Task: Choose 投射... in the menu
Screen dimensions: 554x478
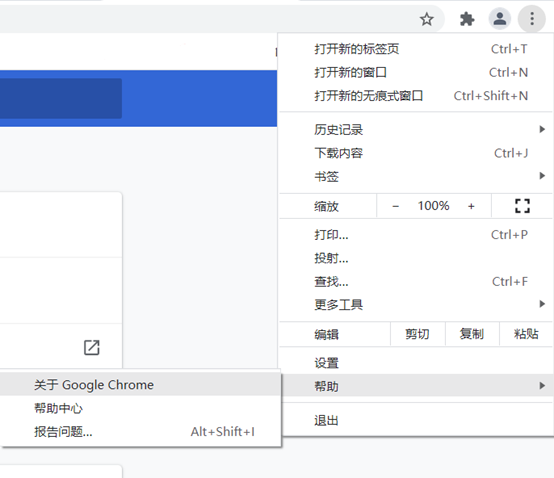Action: point(415,258)
